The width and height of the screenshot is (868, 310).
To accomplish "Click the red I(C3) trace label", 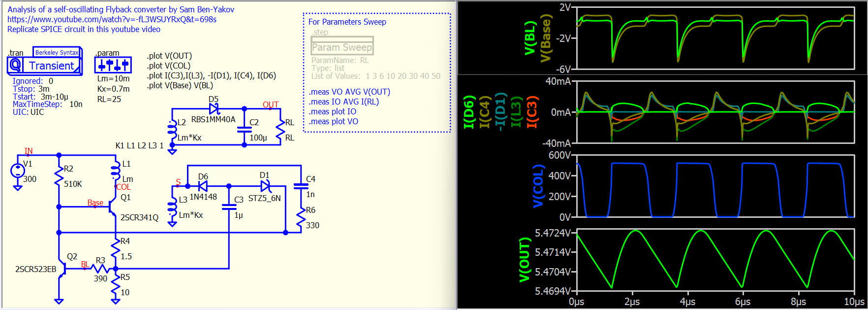I will pos(532,112).
